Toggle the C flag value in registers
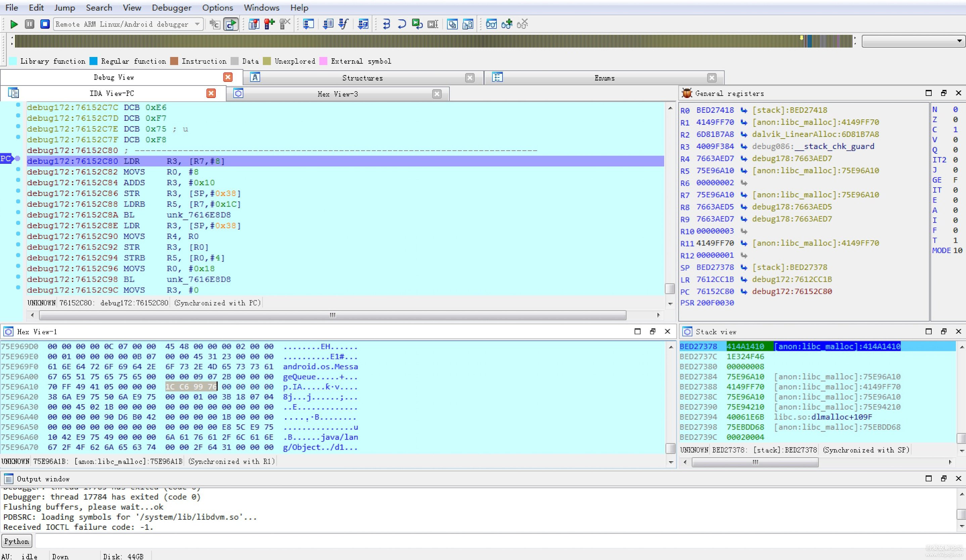Viewport: 966px width, 560px height. coord(955,129)
